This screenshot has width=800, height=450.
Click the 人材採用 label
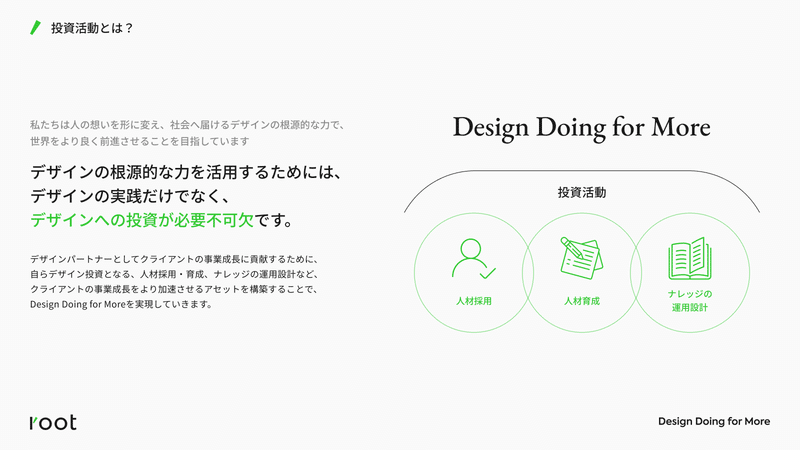point(473,301)
